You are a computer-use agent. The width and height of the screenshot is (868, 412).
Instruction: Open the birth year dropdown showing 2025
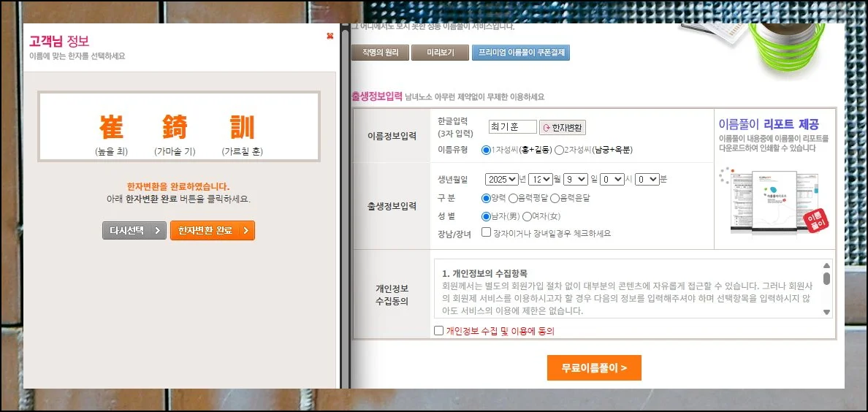click(501, 179)
